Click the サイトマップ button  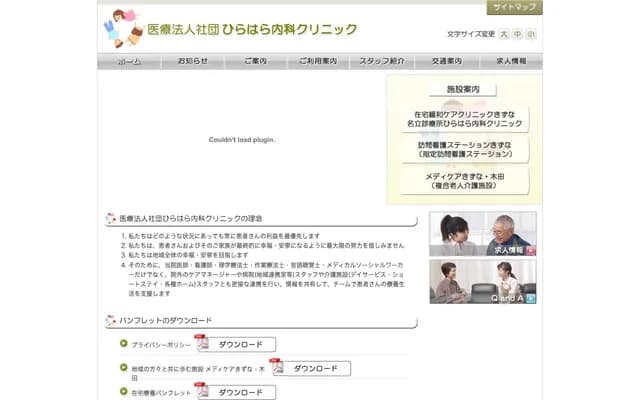[x=514, y=7]
